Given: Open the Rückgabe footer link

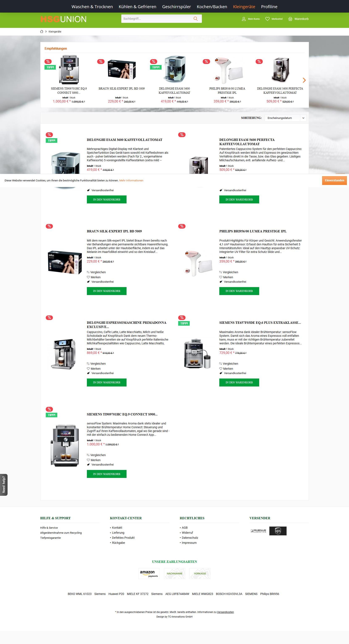Looking at the screenshot, I should (x=118, y=543).
